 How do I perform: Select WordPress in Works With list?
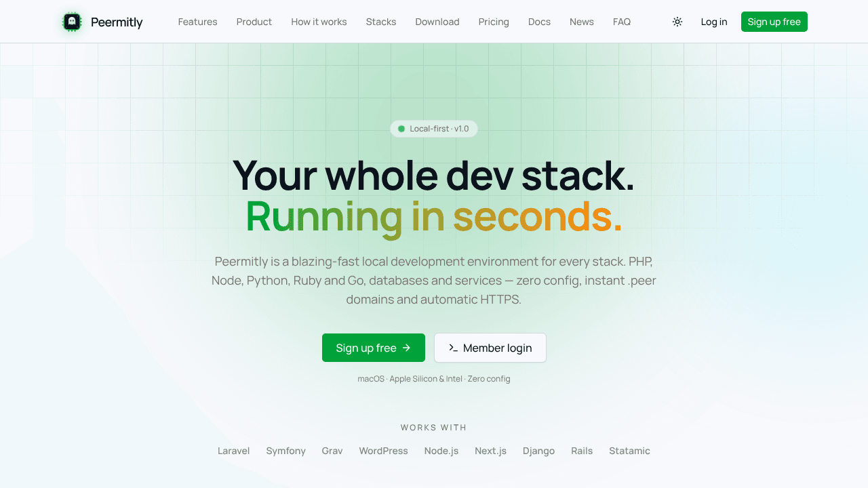coord(384,451)
